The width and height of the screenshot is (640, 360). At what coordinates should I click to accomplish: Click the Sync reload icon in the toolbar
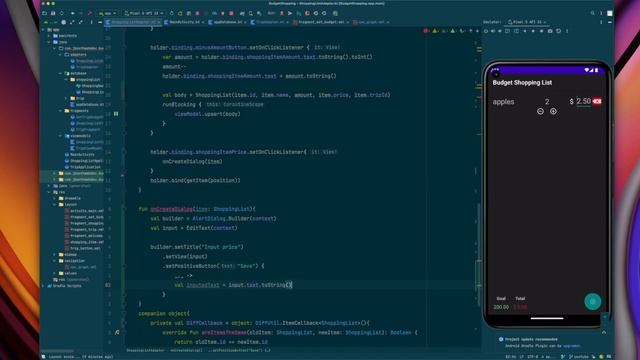point(62,13)
